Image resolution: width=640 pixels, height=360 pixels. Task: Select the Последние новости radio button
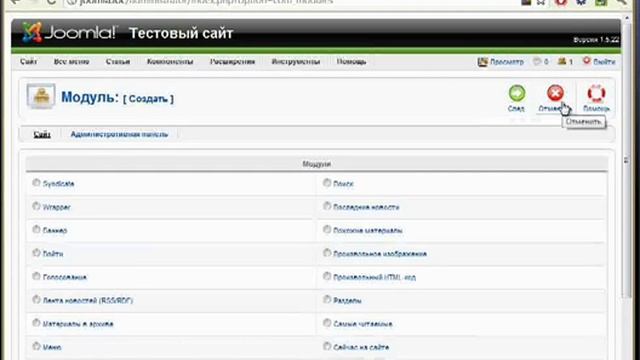(x=327, y=206)
